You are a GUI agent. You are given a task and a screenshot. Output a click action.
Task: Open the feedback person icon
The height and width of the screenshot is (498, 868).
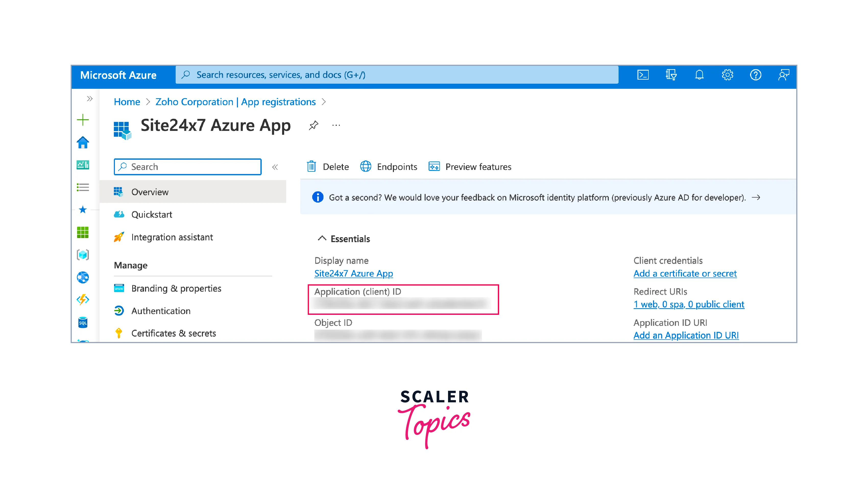point(783,75)
